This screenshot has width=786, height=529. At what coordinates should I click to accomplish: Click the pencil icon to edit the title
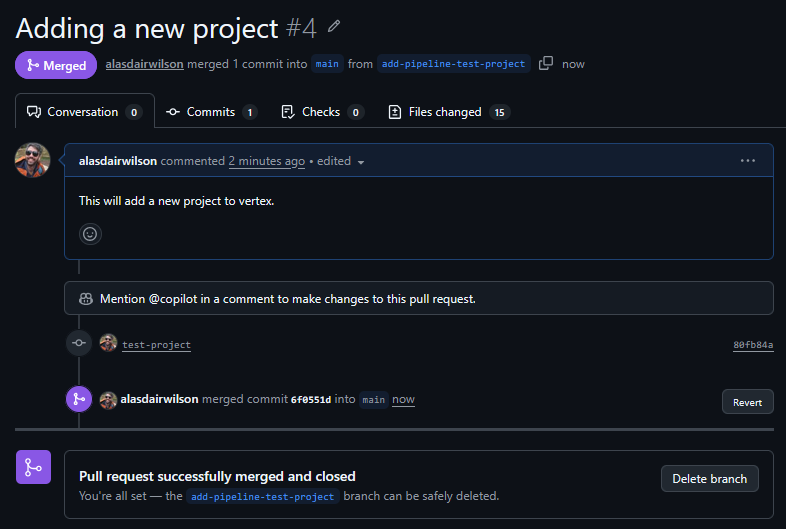click(334, 26)
